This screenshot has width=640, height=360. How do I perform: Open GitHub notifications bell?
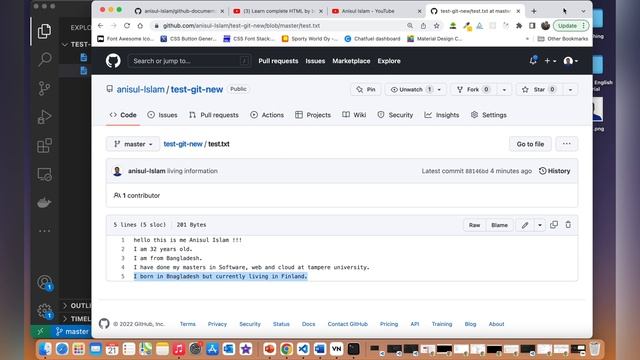click(533, 61)
